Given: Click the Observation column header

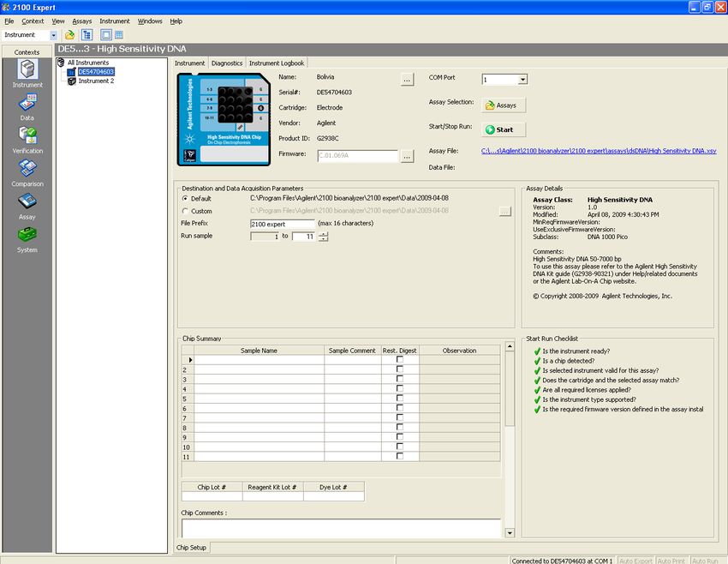Looking at the screenshot, I should click(x=459, y=351).
